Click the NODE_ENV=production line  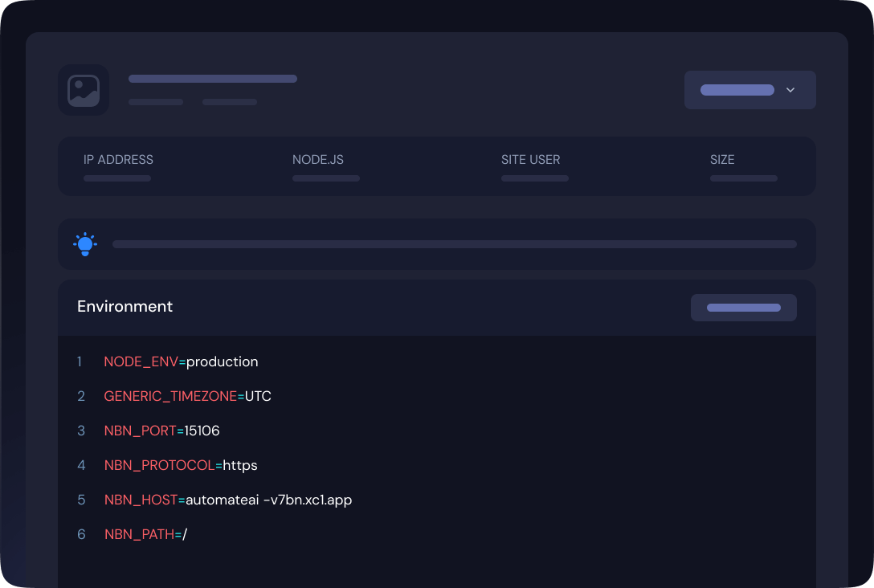(x=181, y=361)
